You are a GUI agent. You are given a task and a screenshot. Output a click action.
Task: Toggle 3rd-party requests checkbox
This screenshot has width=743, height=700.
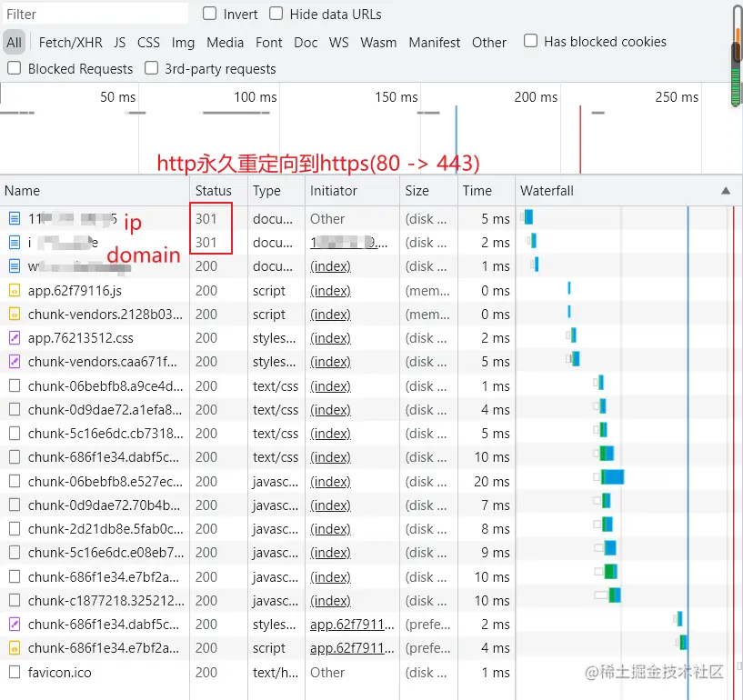pyautogui.click(x=151, y=68)
